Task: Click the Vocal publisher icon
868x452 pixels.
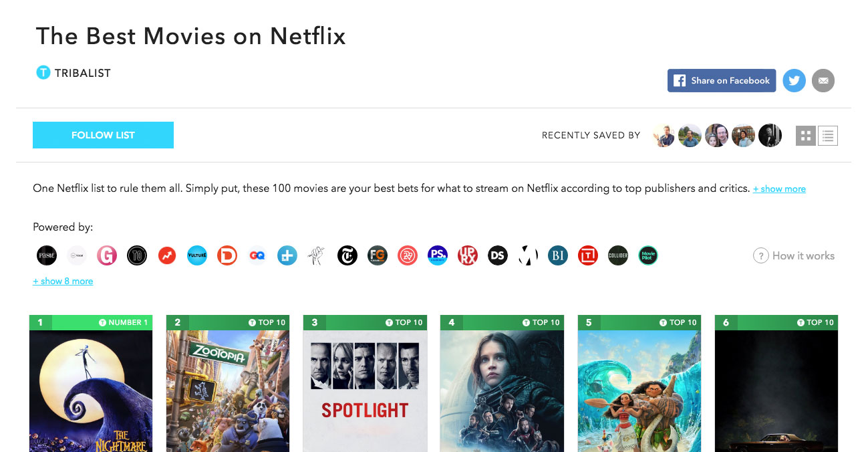Action: [77, 255]
